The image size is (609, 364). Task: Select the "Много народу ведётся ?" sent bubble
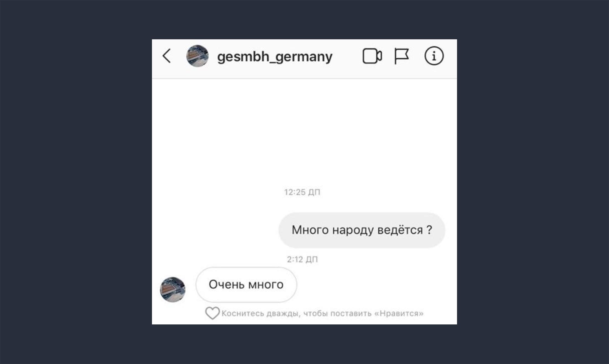(362, 230)
